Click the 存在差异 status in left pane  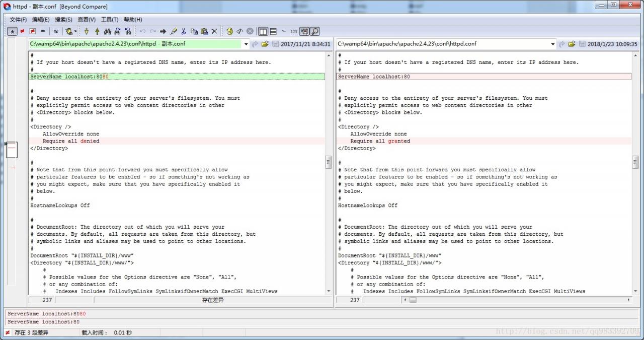(213, 300)
